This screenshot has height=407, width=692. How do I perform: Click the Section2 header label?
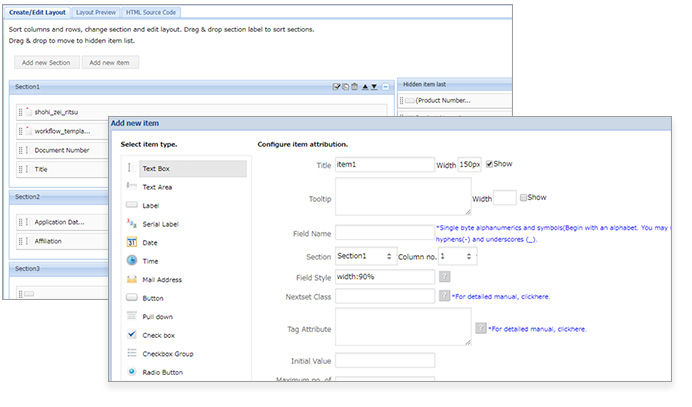pos(27,197)
